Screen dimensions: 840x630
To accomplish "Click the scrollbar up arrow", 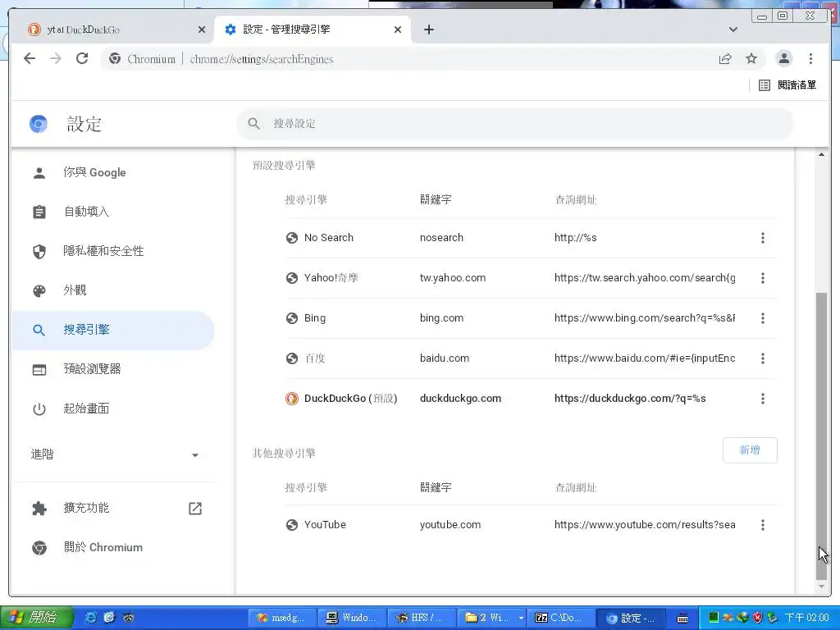I will click(x=821, y=155).
